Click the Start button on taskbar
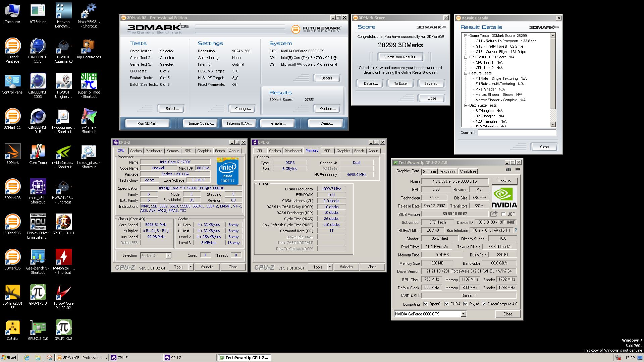 pos(9,358)
